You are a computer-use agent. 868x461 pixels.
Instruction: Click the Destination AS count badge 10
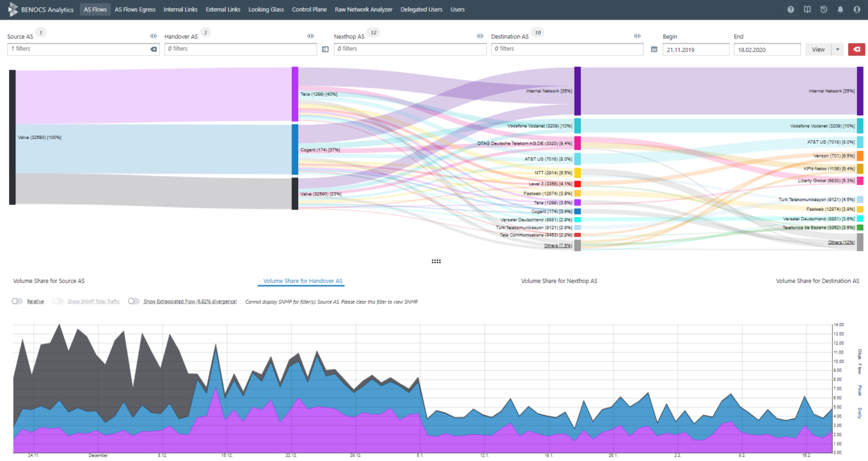537,32
